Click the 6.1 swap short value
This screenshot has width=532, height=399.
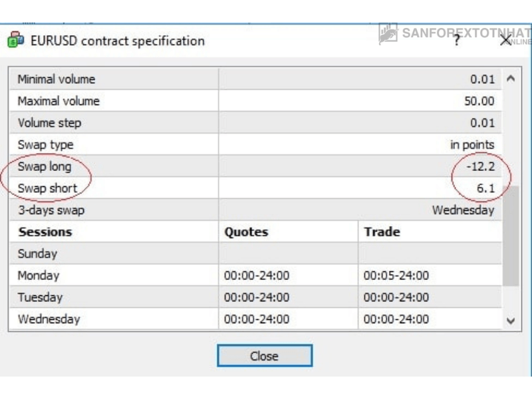tap(486, 188)
